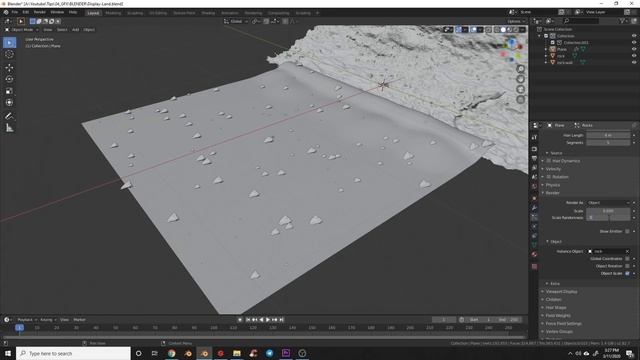Jump to the timeline end frame
Viewport: 640px width, 360px height.
(281, 320)
